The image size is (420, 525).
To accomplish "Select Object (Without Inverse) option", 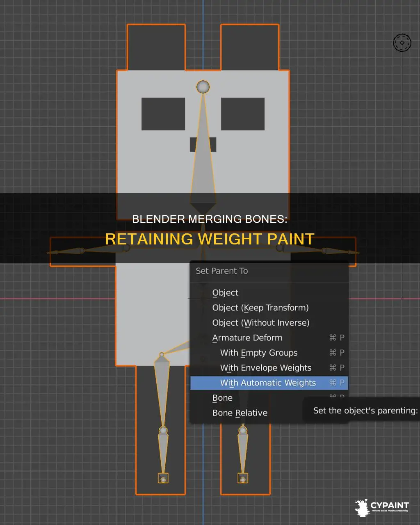I will 269,323.
